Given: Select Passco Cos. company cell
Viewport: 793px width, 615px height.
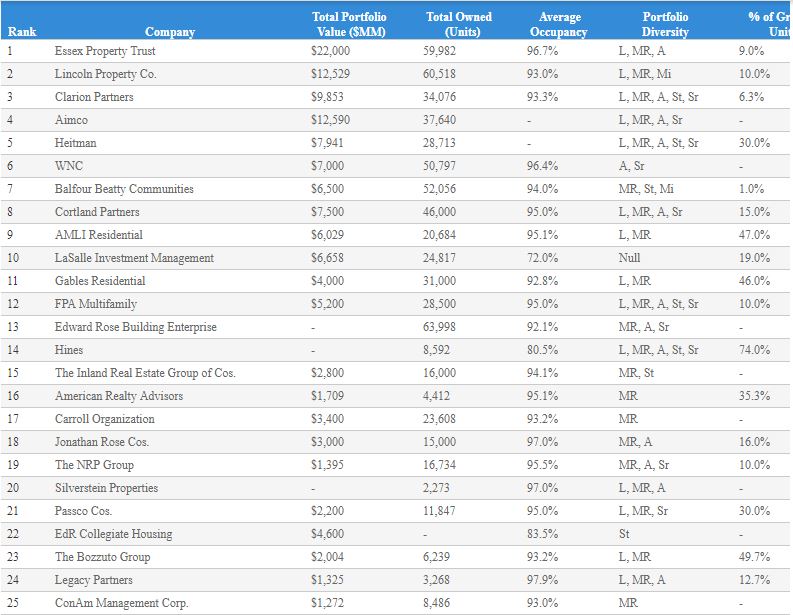Looking at the screenshot, I should pyautogui.click(x=83, y=511).
